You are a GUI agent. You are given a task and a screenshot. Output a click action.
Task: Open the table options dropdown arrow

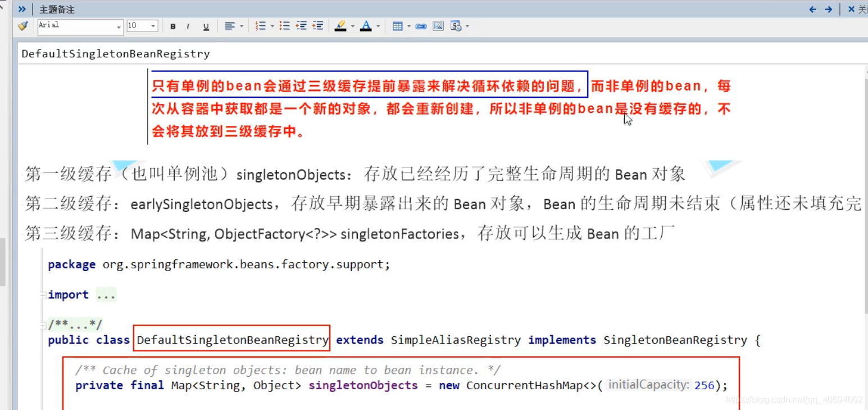click(409, 26)
